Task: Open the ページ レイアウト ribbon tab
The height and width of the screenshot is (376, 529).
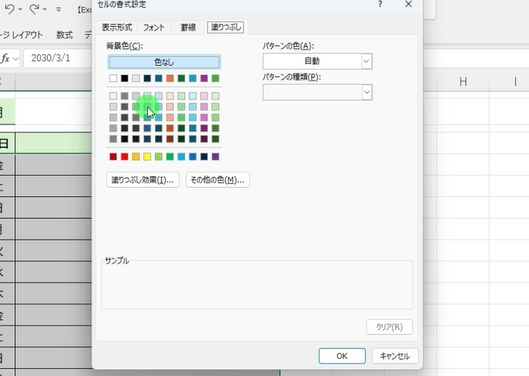Action: pos(22,35)
